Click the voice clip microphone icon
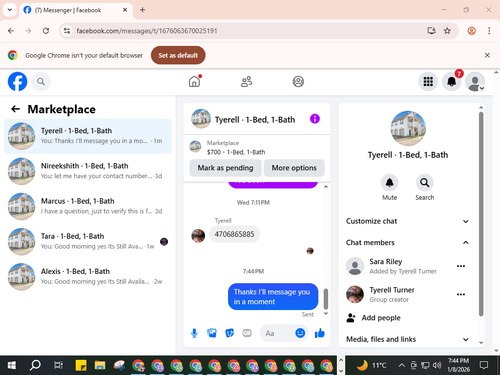This screenshot has height=375, width=500. pos(194,333)
